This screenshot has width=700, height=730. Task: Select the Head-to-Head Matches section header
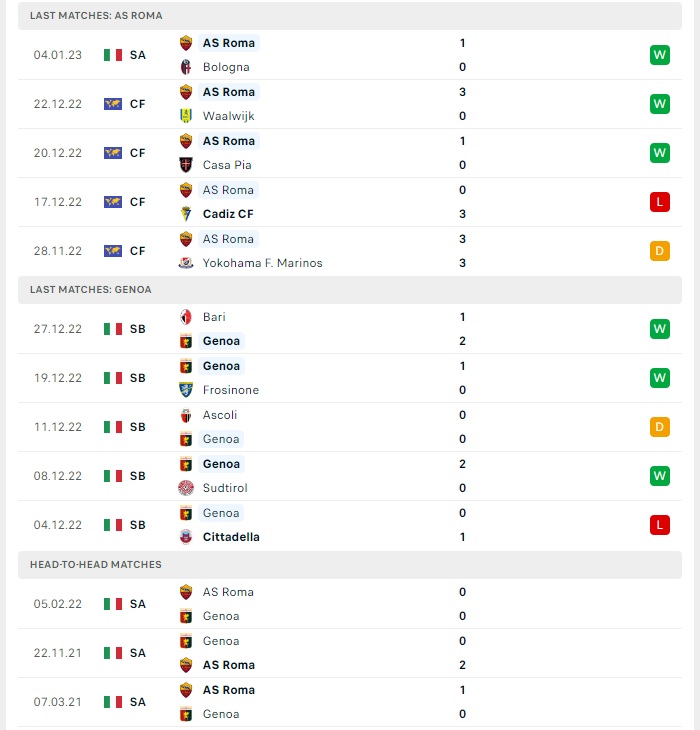350,565
